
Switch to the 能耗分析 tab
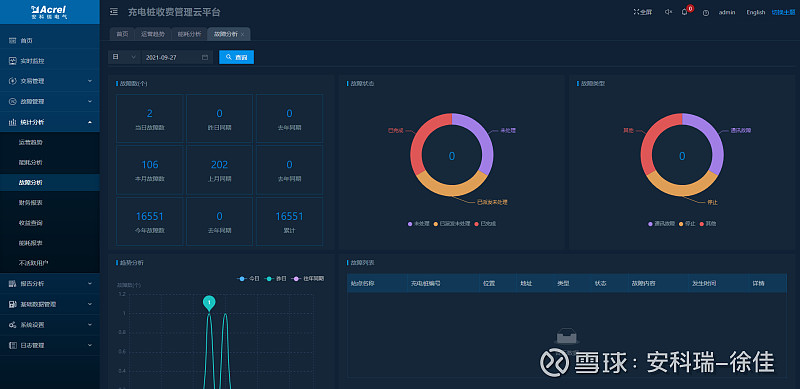(189, 34)
